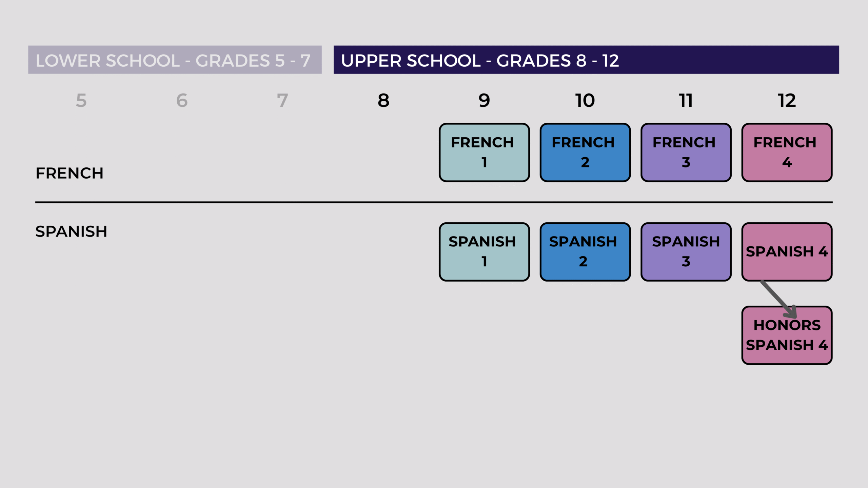Select the Lower School Grades 5 - 7 banner
Image resolution: width=868 pixels, height=488 pixels.
pos(175,60)
